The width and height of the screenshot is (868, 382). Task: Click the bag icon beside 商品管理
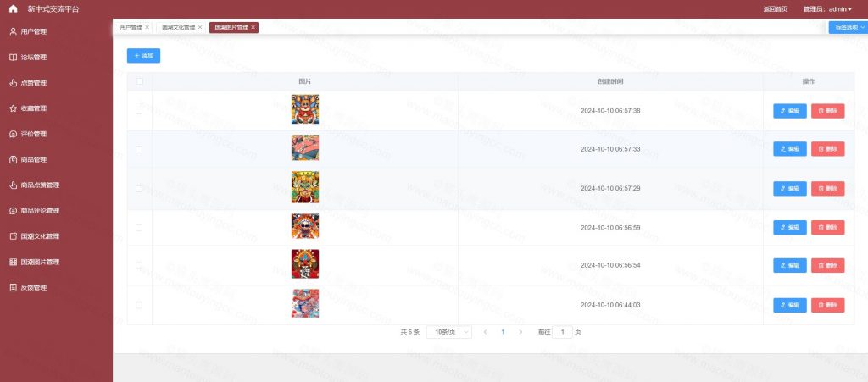[x=14, y=160]
